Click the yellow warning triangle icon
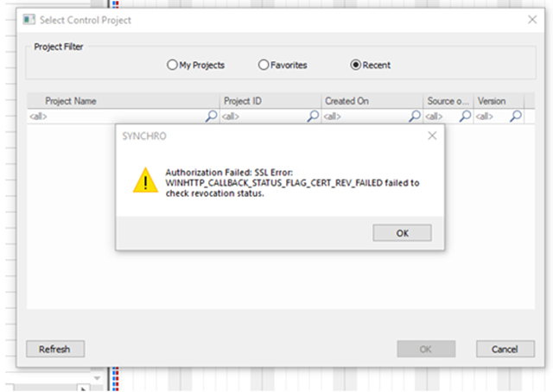Screen dimensions: 553x392 [145, 180]
